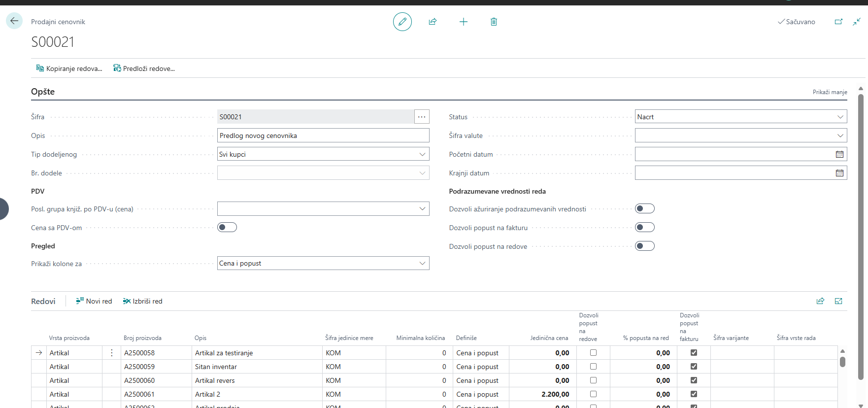Select Kopiranje redova action
868x408 pixels.
click(69, 68)
